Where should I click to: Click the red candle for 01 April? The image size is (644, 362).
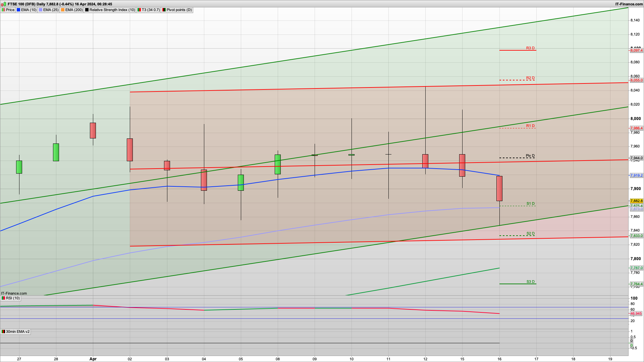point(93,130)
